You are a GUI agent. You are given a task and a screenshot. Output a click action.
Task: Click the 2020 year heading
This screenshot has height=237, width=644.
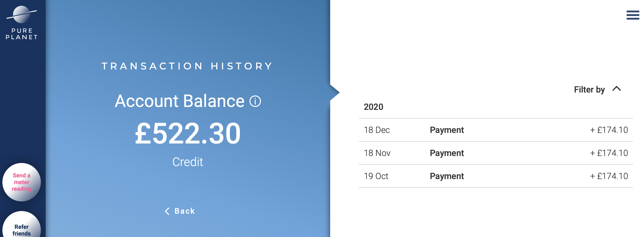(373, 107)
